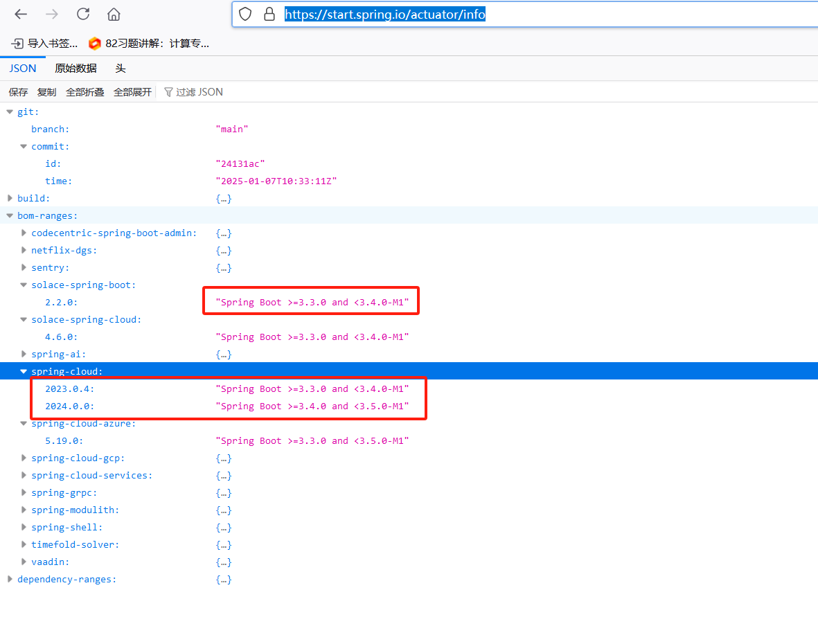Collapse the highlighted spring-cloud node
Image resolution: width=818 pixels, height=644 pixels.
point(24,371)
